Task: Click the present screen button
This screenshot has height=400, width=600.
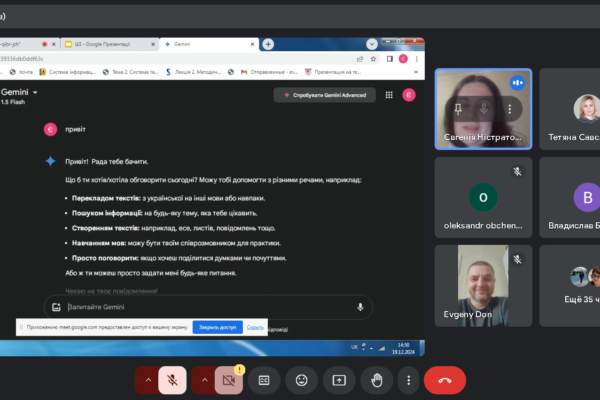Action: (x=339, y=380)
